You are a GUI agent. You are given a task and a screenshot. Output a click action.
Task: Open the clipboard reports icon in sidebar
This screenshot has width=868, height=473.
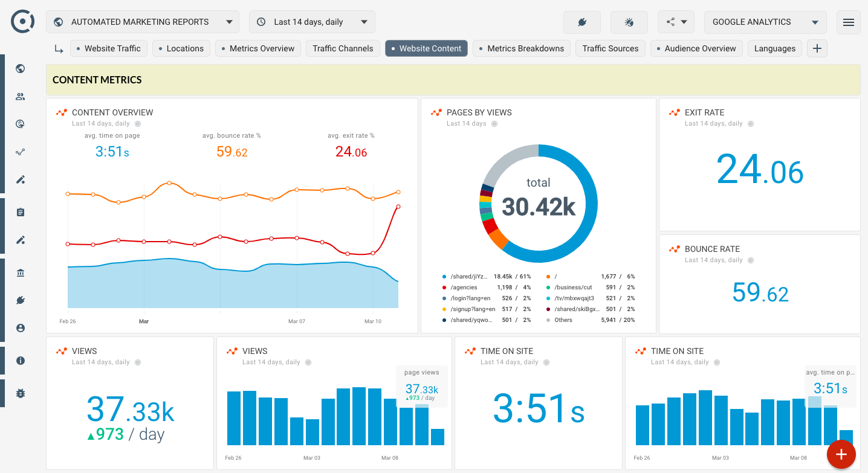(20, 212)
